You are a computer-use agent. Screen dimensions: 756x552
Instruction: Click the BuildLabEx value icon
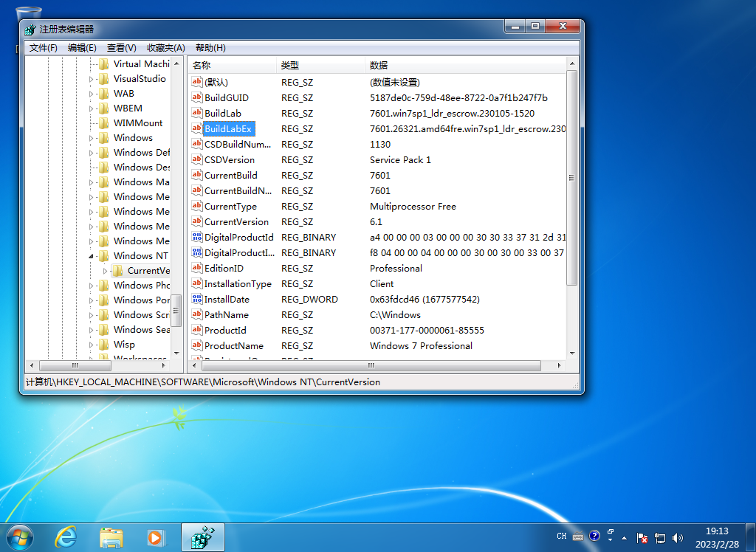tap(196, 128)
